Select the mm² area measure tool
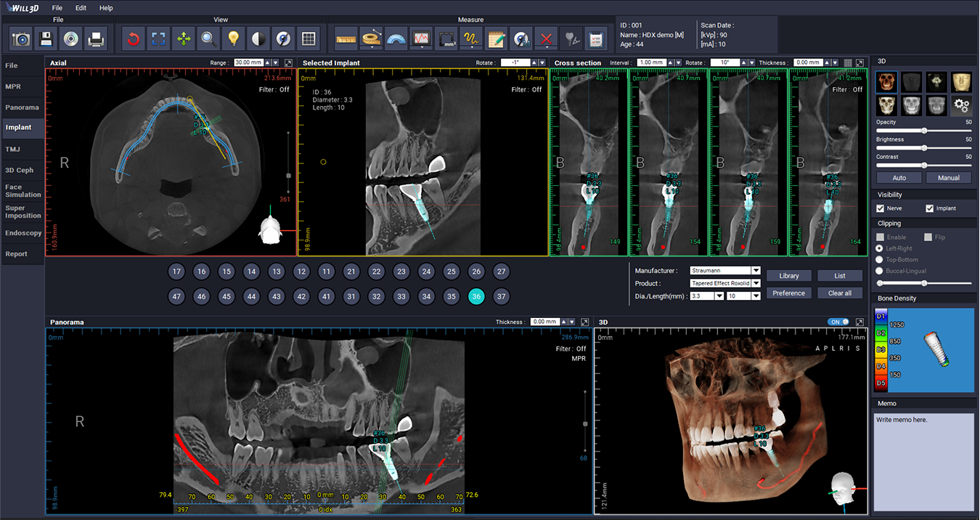Screen dimensions: 980x520 click(x=446, y=38)
